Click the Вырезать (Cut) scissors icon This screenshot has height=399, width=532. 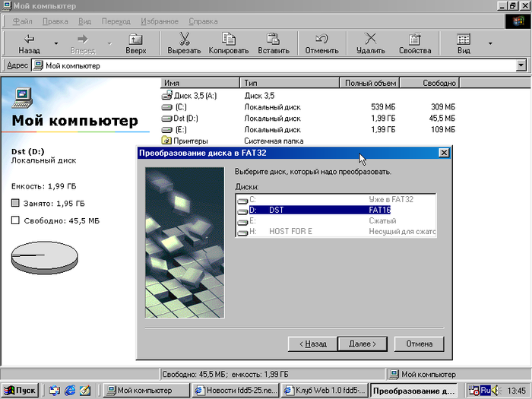tap(184, 39)
